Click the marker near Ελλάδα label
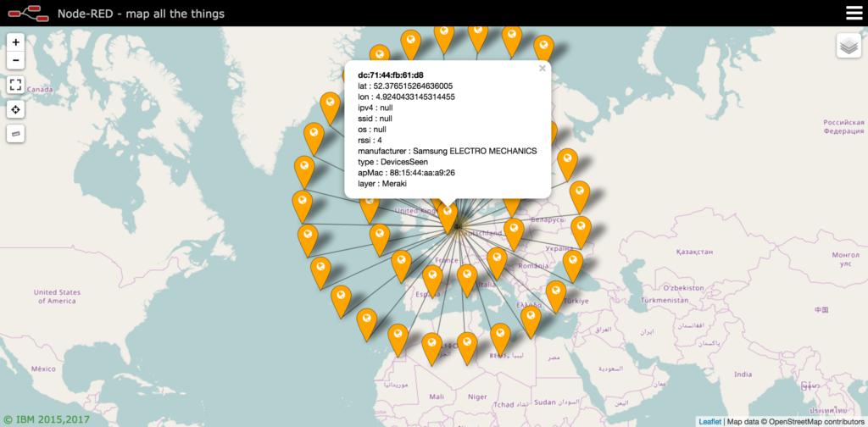Viewport: 868px width, 427px height. (531, 322)
